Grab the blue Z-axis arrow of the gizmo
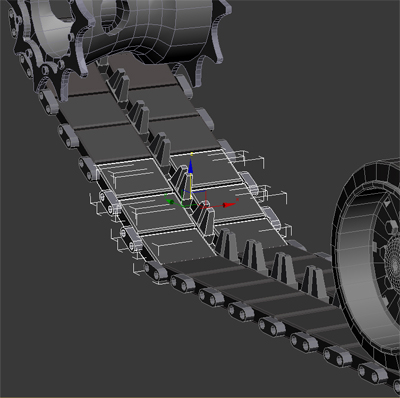Image resolution: width=400 pixels, height=398 pixels. click(x=190, y=166)
